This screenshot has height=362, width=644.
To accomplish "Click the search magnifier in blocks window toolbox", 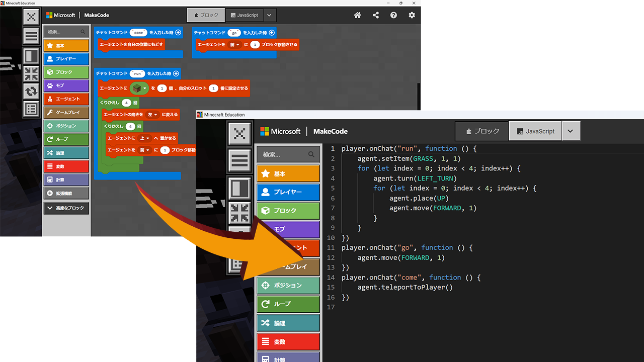I will click(x=83, y=32).
